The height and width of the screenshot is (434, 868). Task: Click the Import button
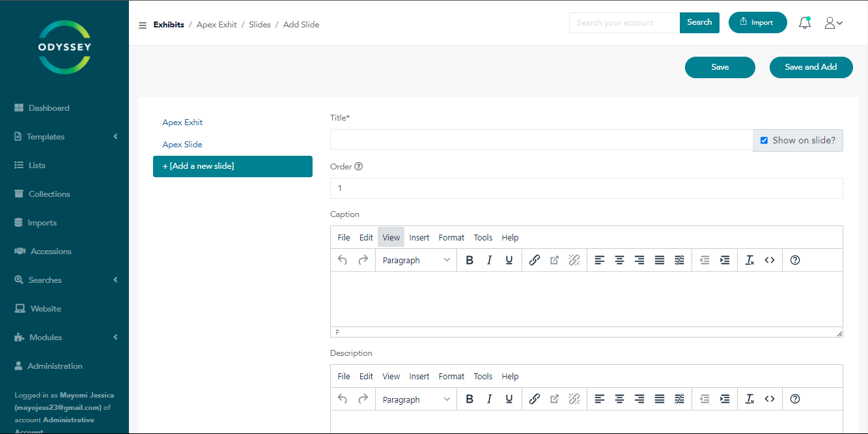[x=758, y=22]
